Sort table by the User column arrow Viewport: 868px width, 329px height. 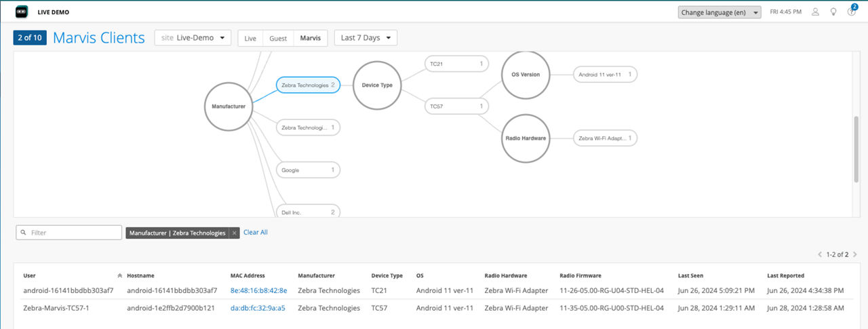(x=120, y=276)
